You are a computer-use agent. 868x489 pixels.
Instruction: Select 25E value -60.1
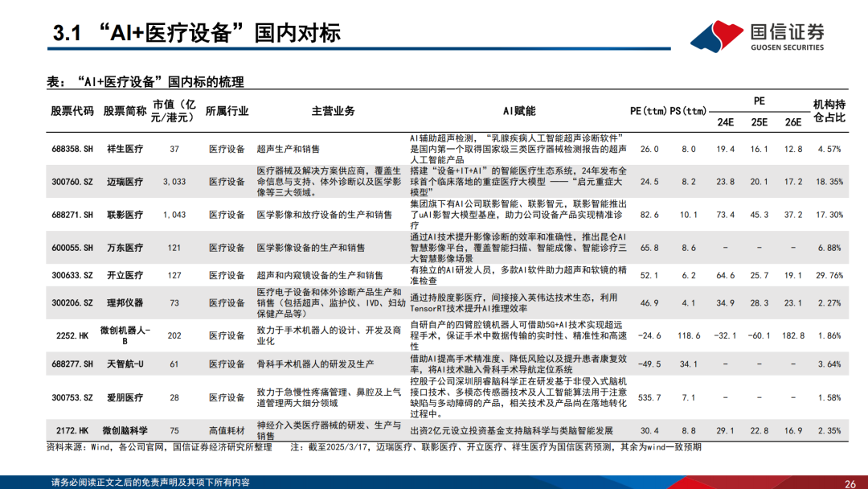(x=759, y=335)
